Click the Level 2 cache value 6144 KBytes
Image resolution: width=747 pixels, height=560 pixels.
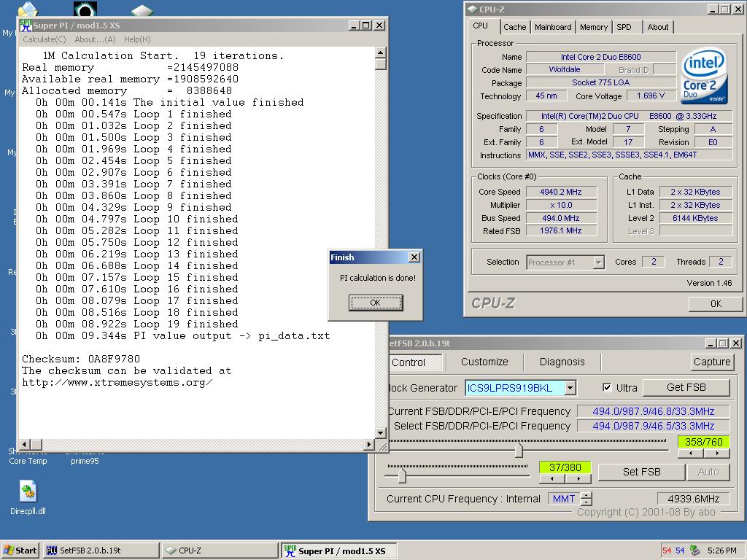(695, 218)
